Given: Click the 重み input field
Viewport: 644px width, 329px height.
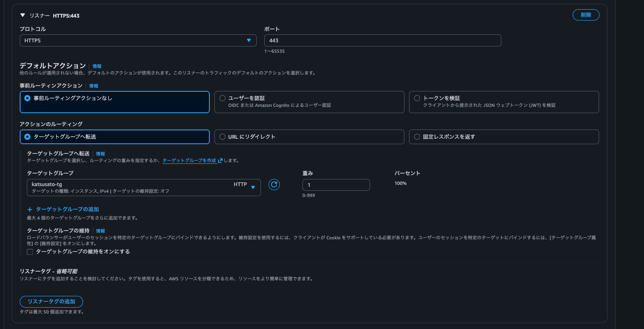Looking at the screenshot, I should (336, 184).
